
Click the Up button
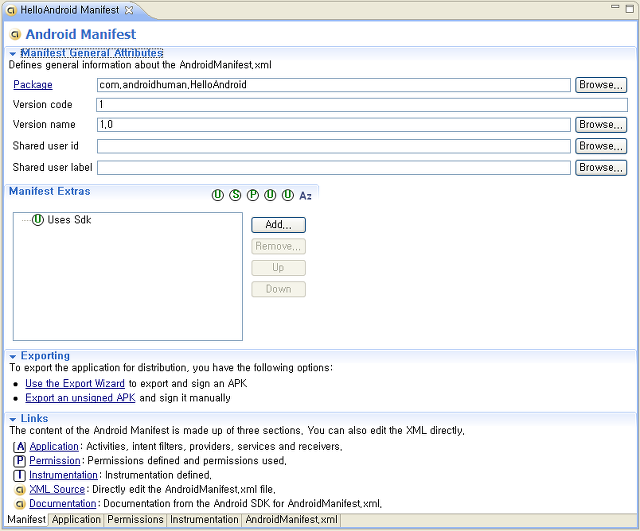pyautogui.click(x=278, y=268)
